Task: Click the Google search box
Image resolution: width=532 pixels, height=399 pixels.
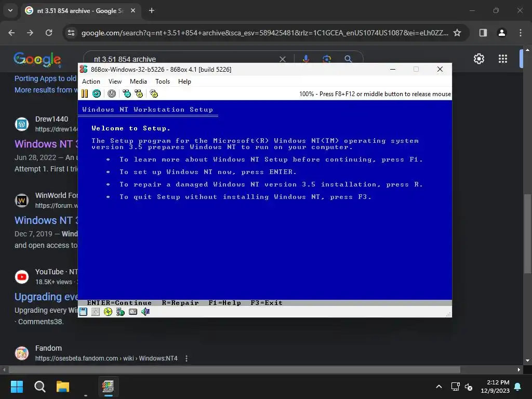Action: (183, 59)
